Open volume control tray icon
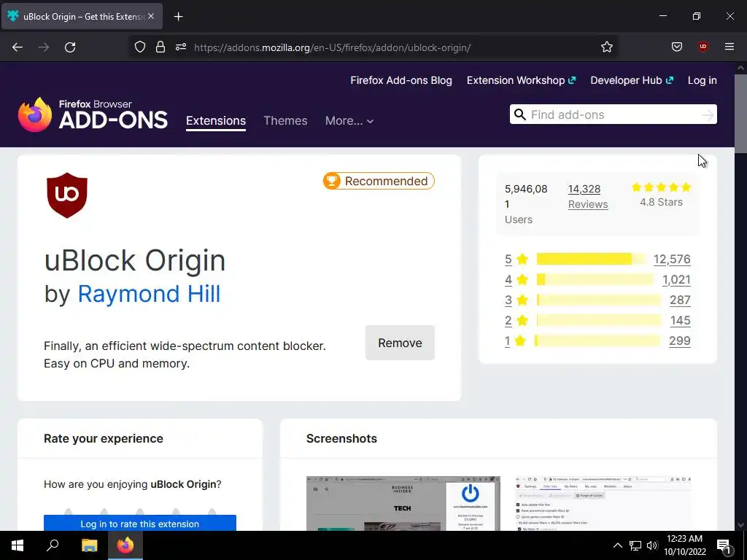Viewport: 747px width, 560px height. pos(652,545)
